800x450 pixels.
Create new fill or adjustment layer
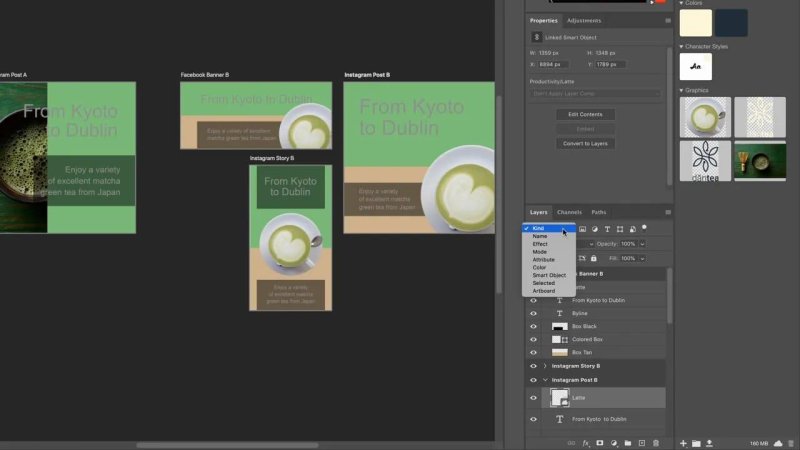pyautogui.click(x=614, y=443)
